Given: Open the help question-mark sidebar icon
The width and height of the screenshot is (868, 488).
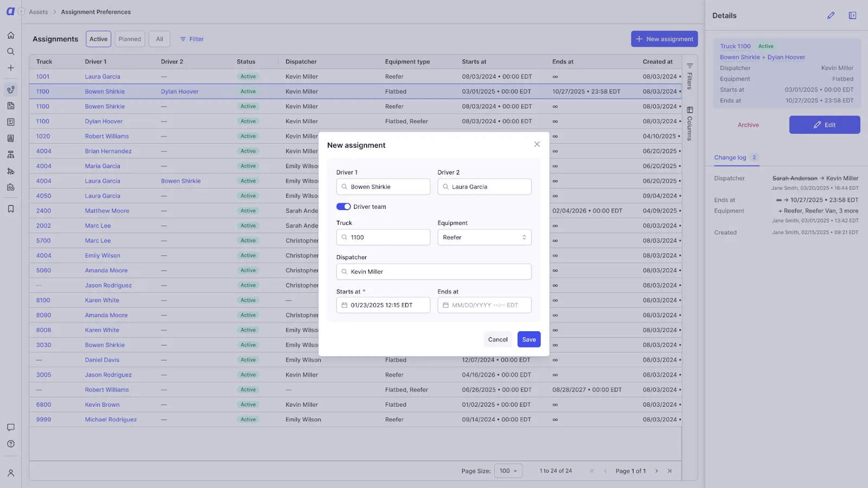Looking at the screenshot, I should (x=10, y=444).
